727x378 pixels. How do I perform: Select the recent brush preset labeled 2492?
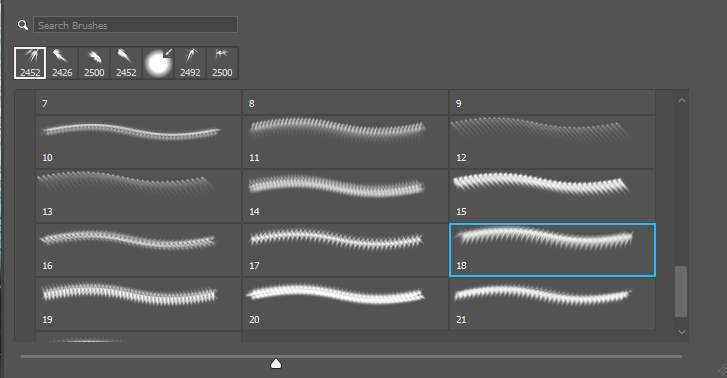[x=190, y=63]
